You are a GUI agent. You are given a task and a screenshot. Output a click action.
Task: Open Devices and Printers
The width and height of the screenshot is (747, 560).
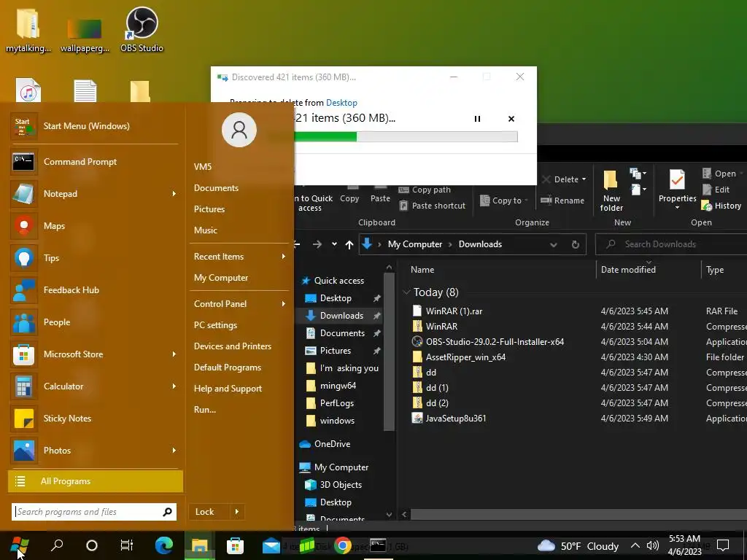233,346
